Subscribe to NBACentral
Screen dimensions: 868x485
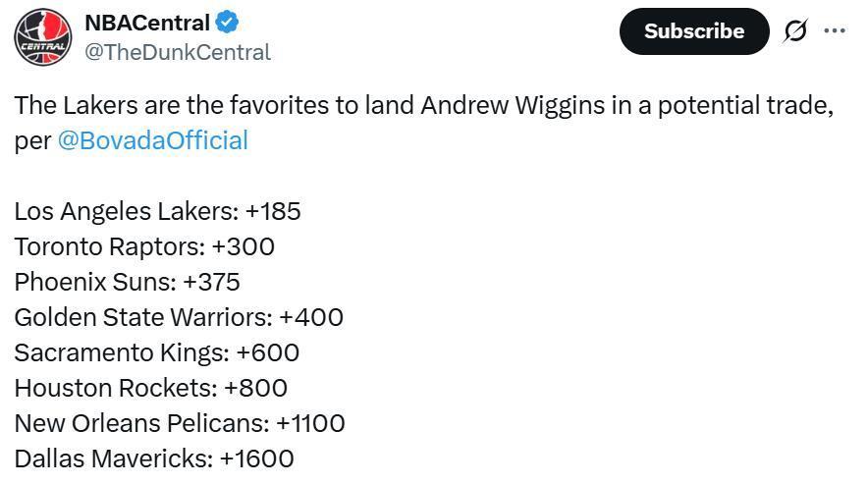[694, 31]
